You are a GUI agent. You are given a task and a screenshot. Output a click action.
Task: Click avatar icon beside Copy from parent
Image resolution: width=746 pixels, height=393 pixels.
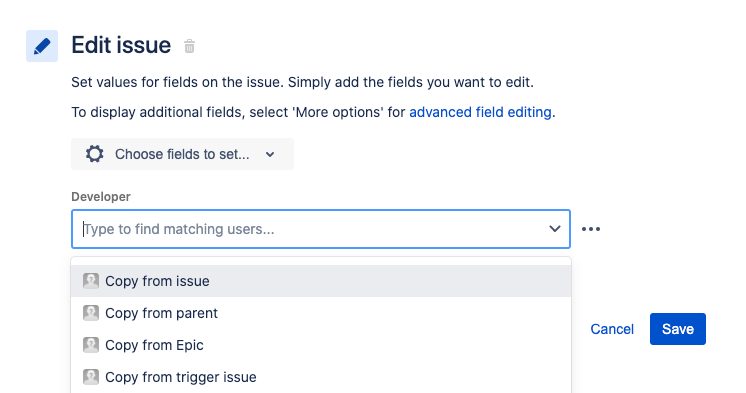[x=91, y=313]
